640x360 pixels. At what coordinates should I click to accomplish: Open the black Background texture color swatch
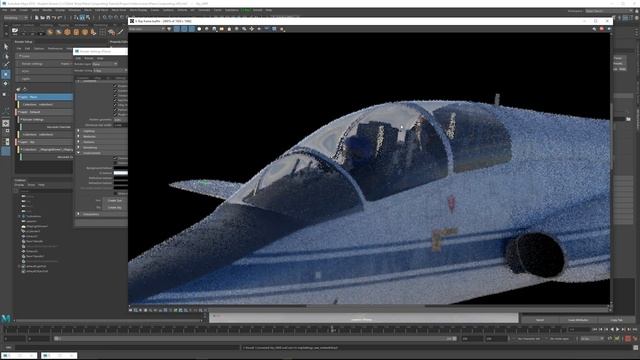tap(120, 168)
